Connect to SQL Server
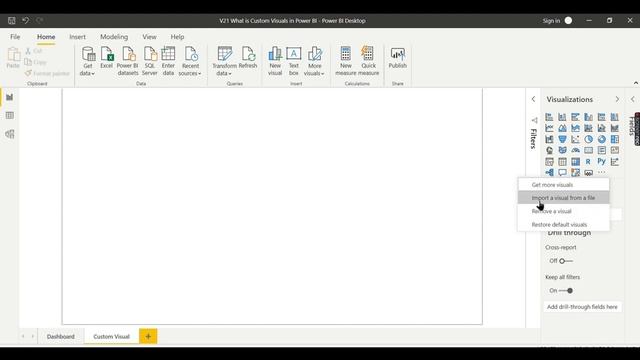The image size is (640, 360). [x=149, y=61]
